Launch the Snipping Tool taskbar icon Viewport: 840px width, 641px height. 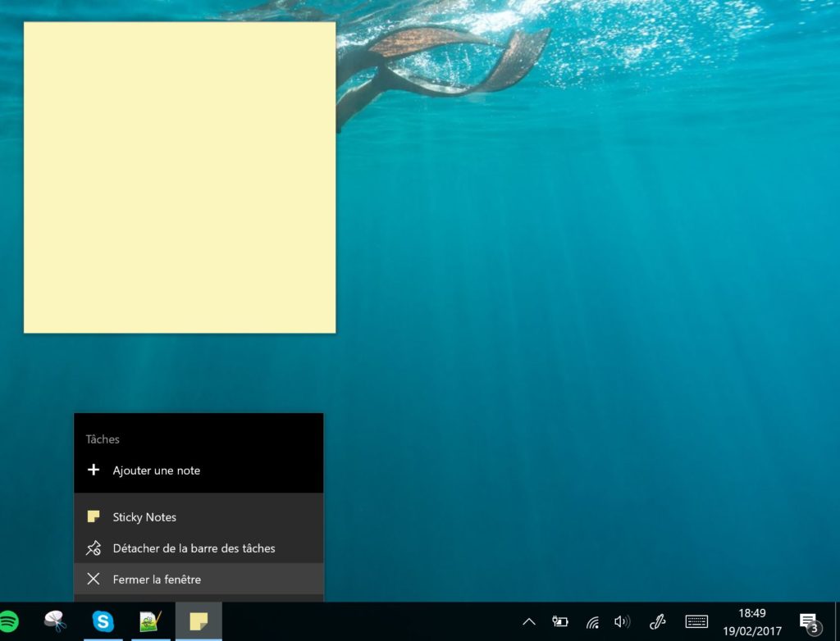[55, 621]
